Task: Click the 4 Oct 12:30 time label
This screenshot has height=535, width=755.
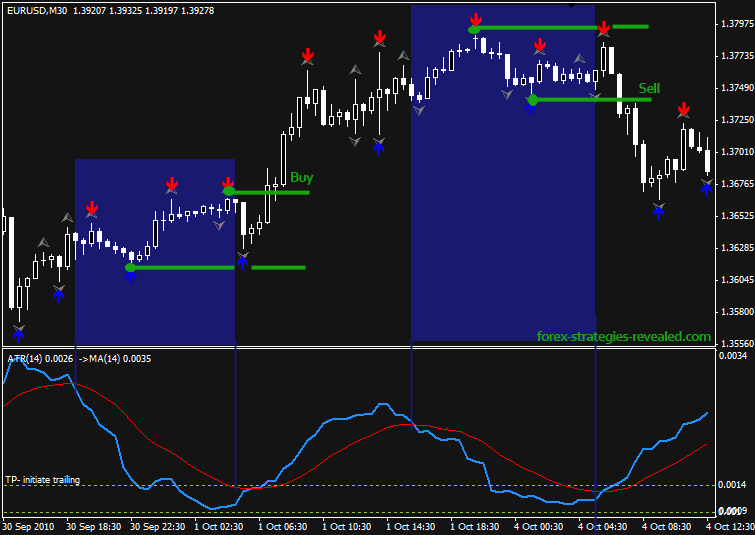Action: tap(730, 526)
